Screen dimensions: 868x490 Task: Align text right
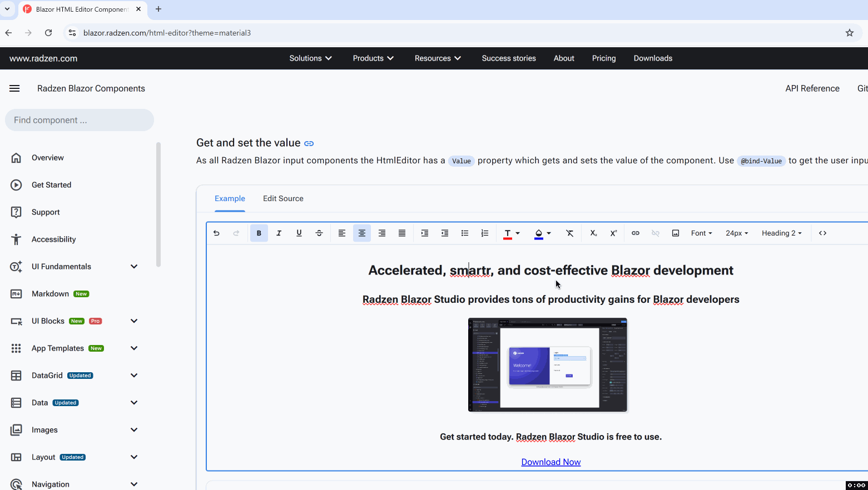pyautogui.click(x=382, y=233)
